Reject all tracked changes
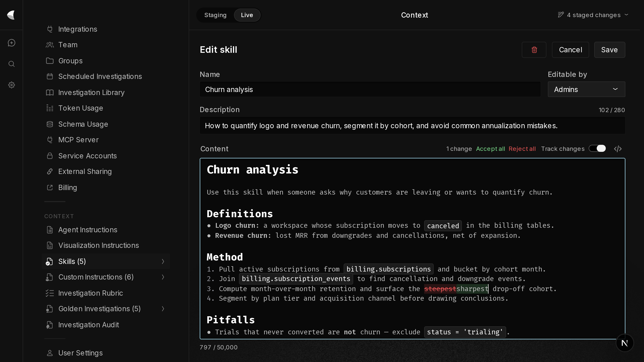 coord(522,149)
